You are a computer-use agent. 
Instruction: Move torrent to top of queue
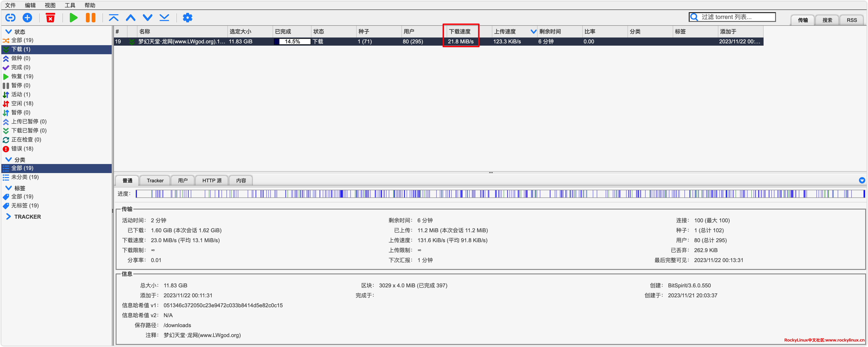click(113, 18)
